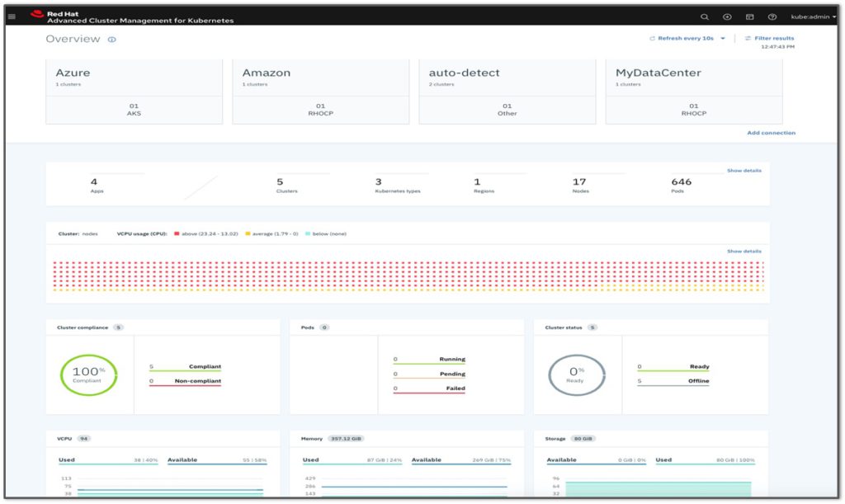Click 01 RHOCP under Amazon
Screen dimensions: 845x504
pos(321,110)
